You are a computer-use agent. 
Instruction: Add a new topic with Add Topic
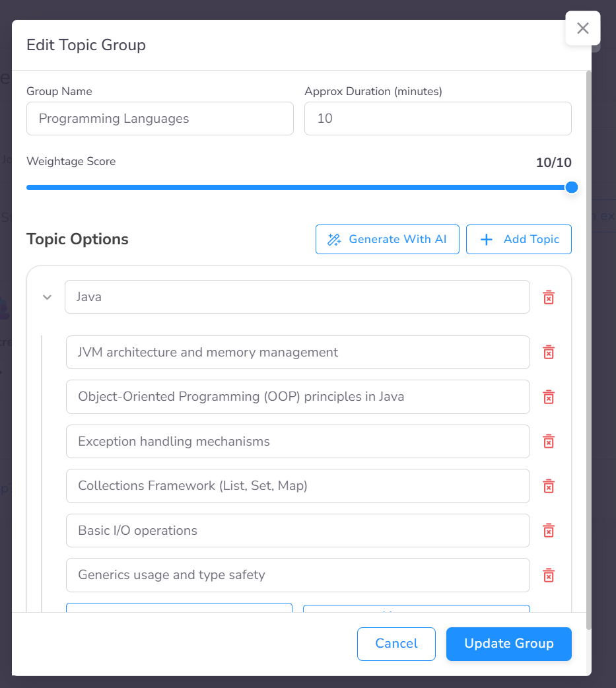[518, 239]
